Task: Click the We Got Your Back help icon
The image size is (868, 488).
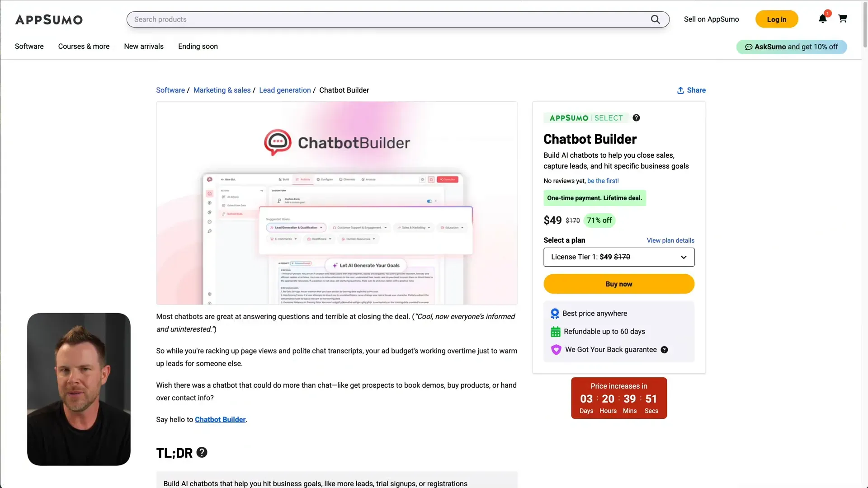Action: pyautogui.click(x=664, y=350)
